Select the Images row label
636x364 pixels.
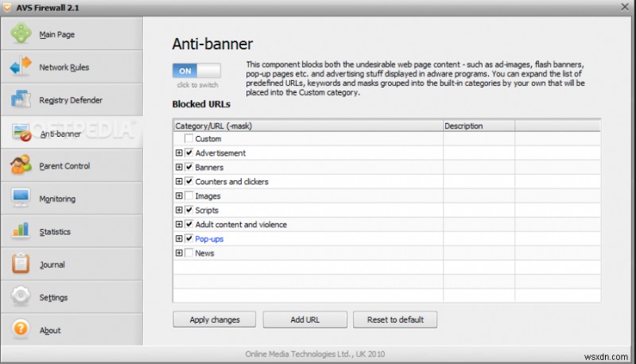(207, 196)
